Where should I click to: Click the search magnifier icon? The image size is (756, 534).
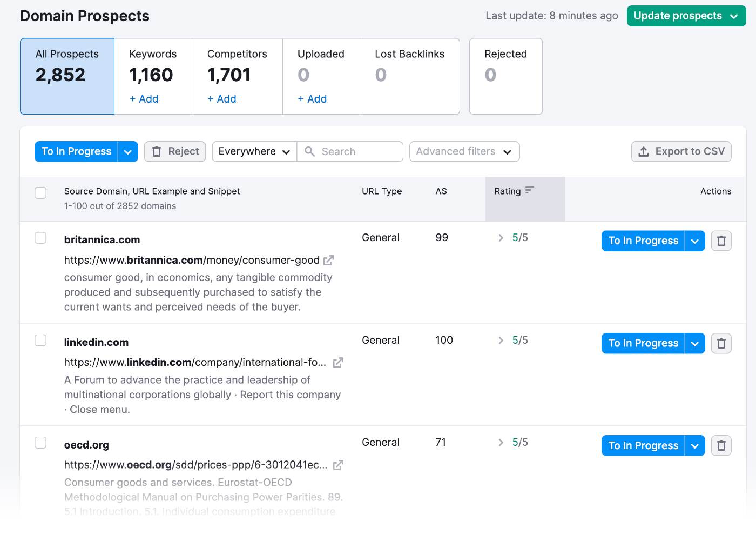(309, 151)
